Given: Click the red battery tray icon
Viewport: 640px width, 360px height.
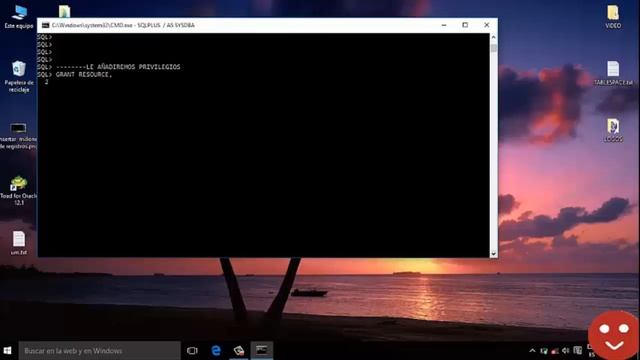Looking at the screenshot, I should [x=555, y=351].
